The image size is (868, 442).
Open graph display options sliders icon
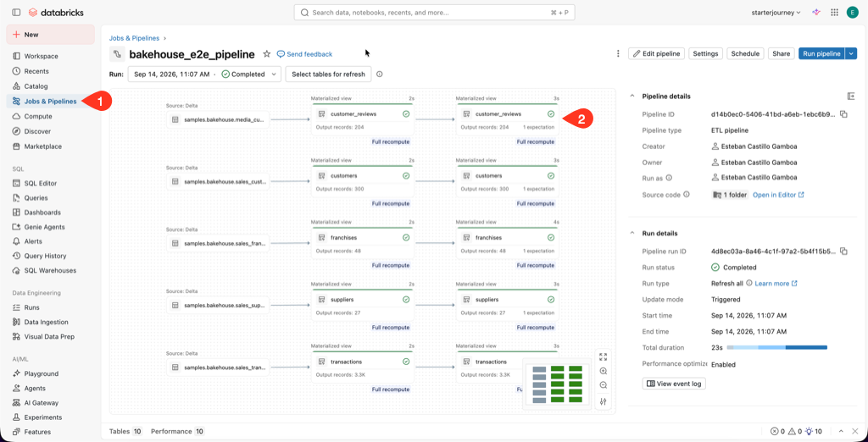pos(604,401)
